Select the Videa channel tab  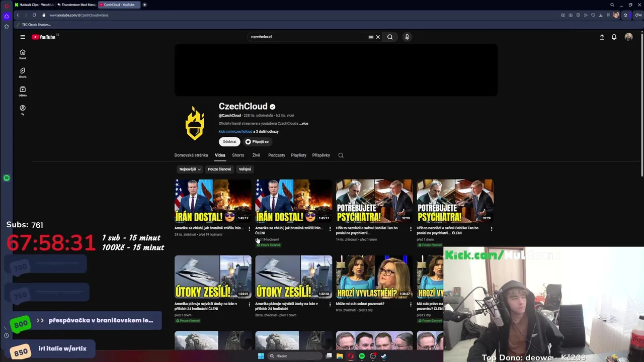coord(220,155)
